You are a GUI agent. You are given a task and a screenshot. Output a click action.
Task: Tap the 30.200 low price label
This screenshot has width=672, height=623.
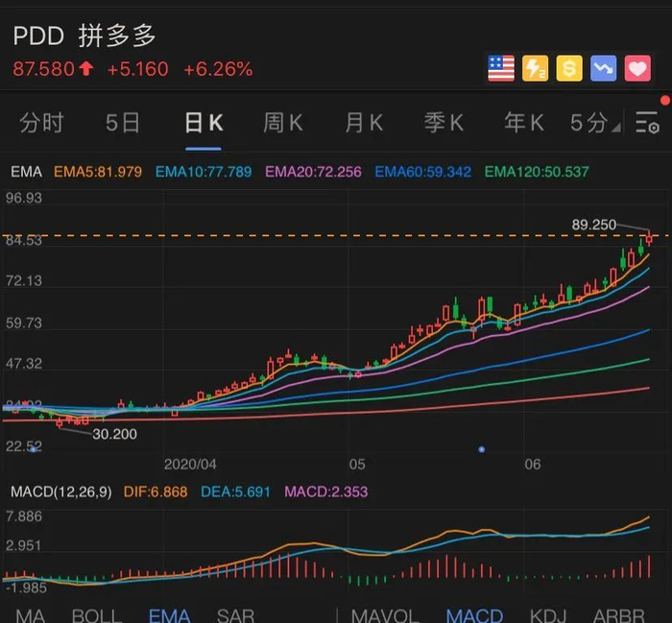click(x=115, y=434)
